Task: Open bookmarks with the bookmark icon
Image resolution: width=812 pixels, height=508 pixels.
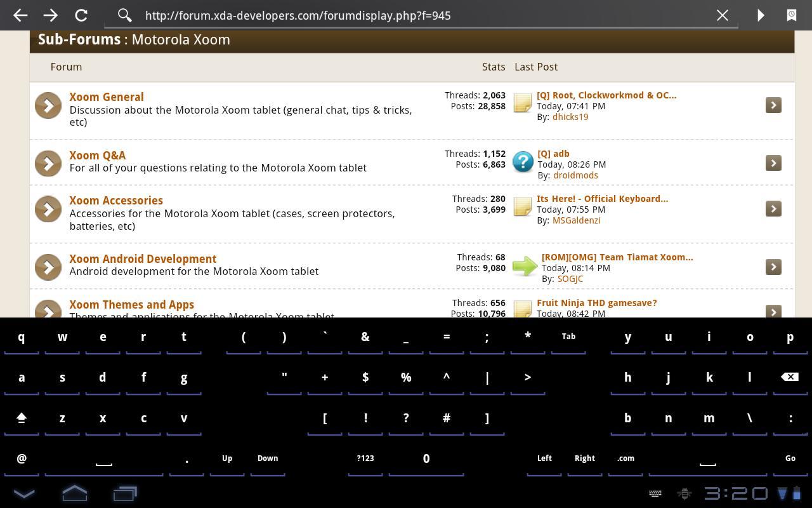Action: click(791, 15)
